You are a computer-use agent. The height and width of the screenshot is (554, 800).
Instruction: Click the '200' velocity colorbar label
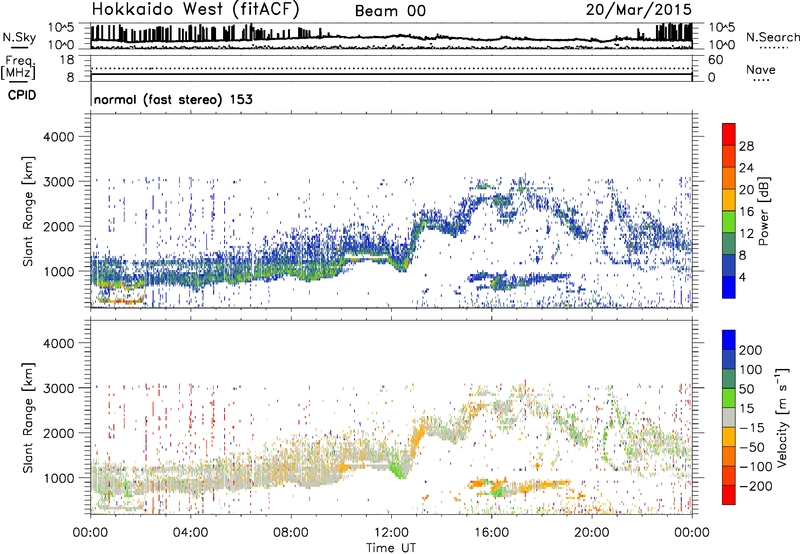[x=751, y=350]
